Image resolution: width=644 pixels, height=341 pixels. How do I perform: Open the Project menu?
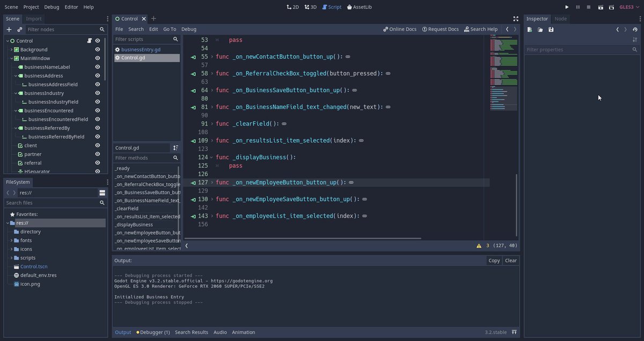tap(31, 7)
